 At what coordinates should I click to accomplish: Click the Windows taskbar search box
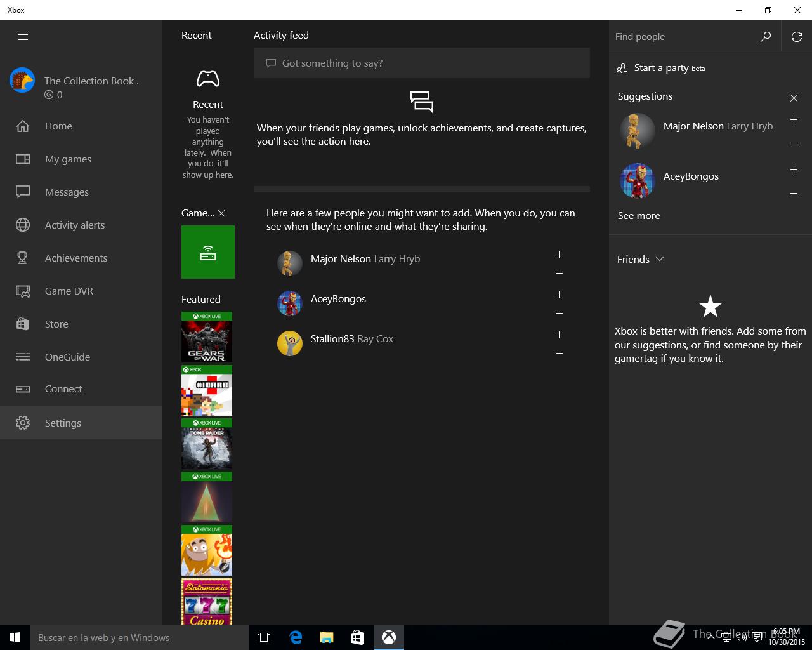point(140,637)
